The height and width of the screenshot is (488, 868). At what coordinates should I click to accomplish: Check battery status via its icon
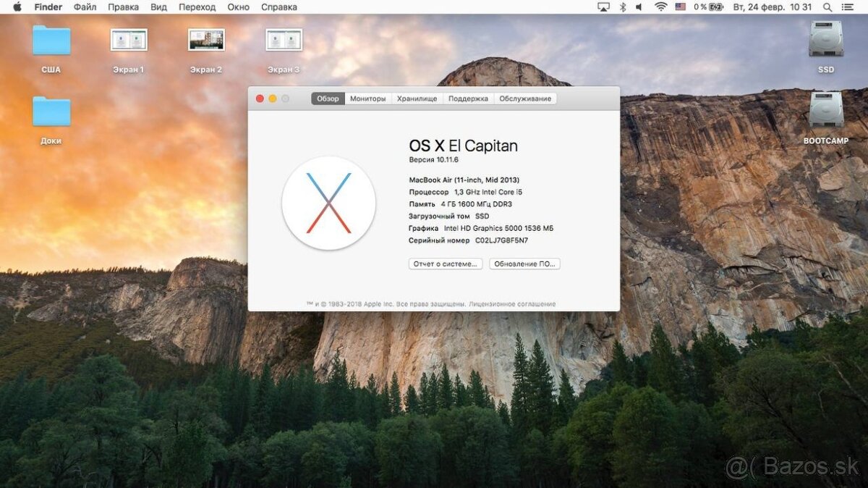[715, 7]
